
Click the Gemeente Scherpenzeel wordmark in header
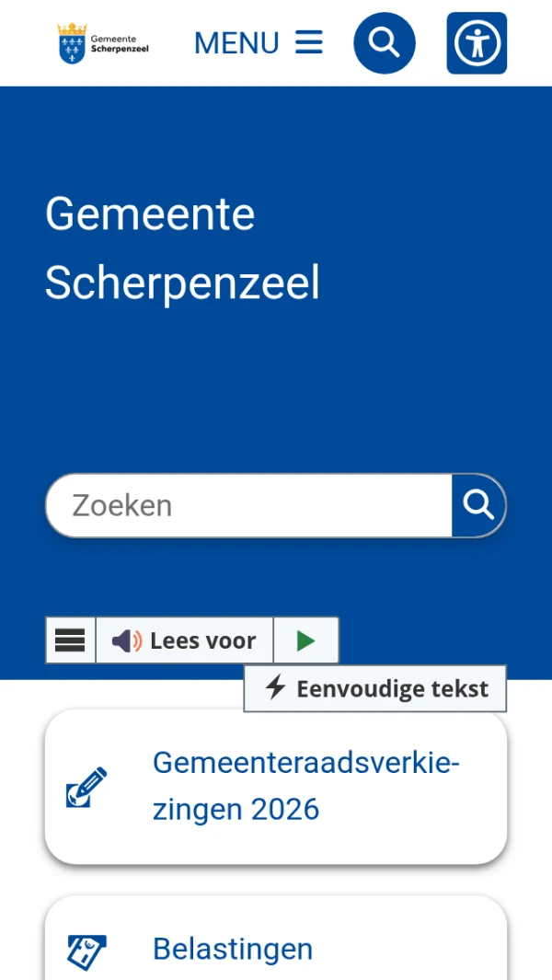point(119,44)
